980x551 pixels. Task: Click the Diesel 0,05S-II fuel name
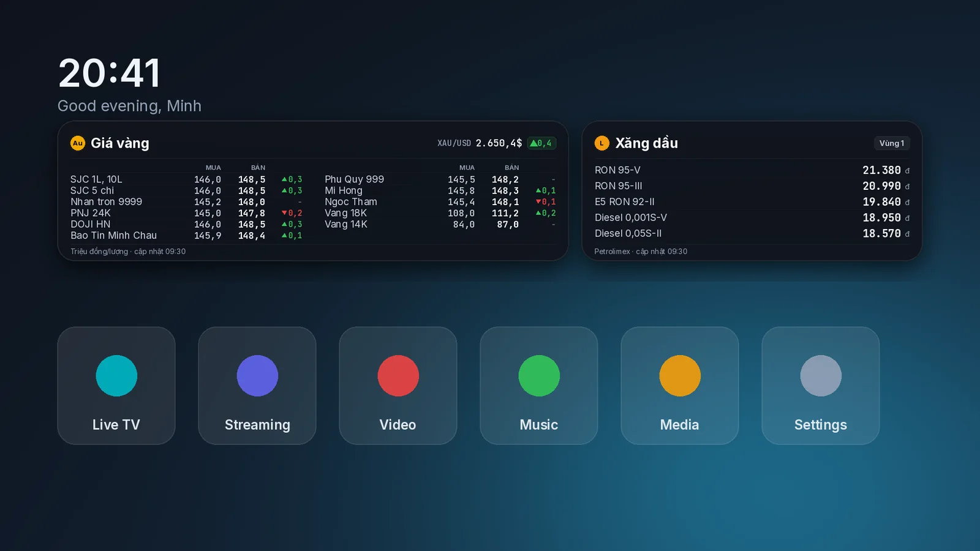628,234
